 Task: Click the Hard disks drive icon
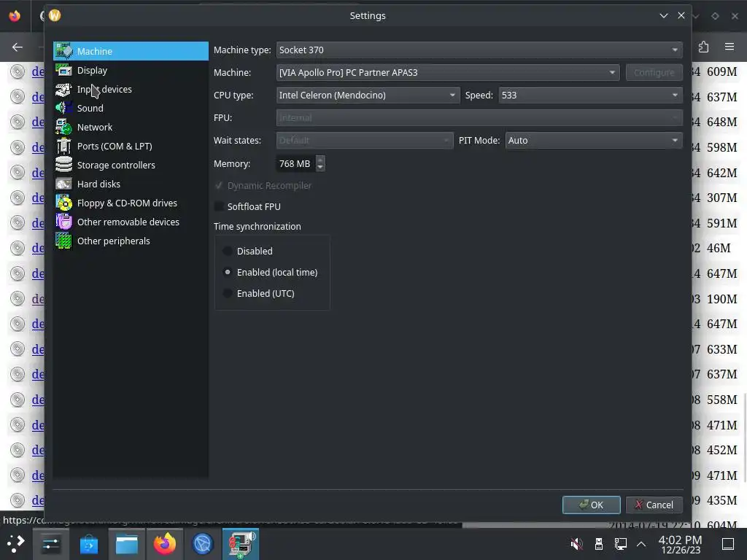pyautogui.click(x=64, y=184)
